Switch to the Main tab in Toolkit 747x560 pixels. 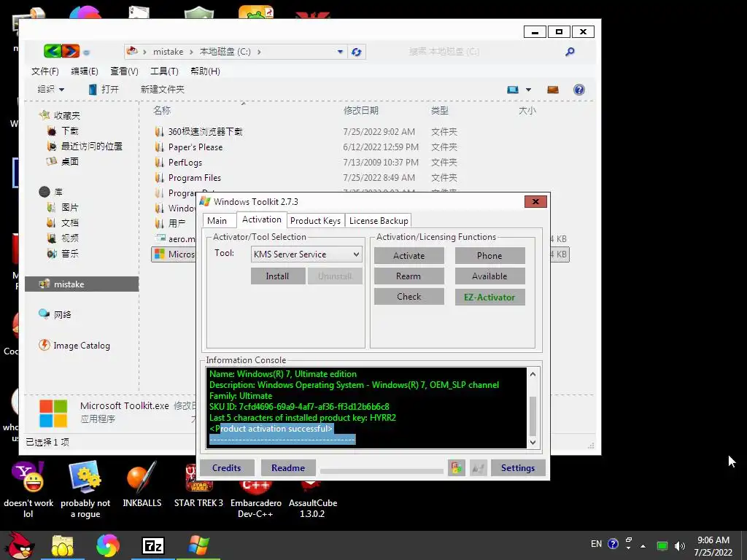point(217,220)
